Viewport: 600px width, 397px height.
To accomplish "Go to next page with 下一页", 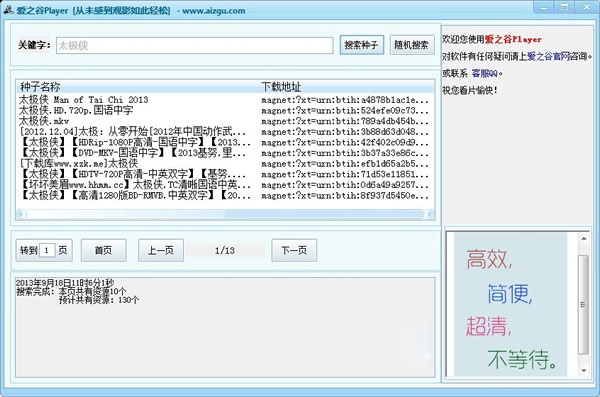I will [294, 250].
